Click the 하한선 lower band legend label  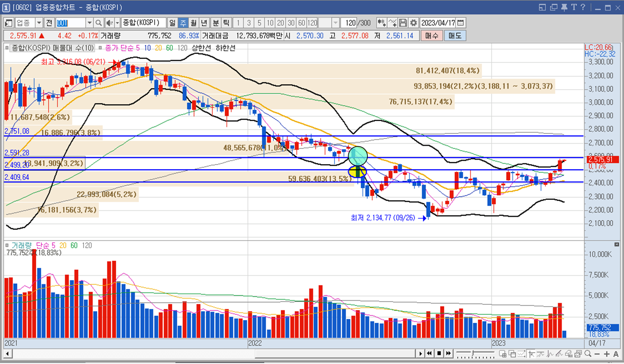coord(225,48)
